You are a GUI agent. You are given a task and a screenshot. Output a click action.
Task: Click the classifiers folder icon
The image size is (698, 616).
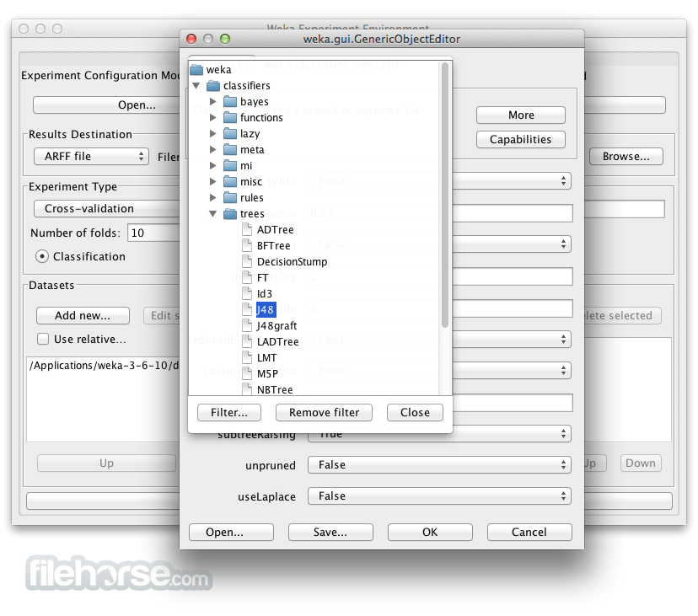(213, 85)
